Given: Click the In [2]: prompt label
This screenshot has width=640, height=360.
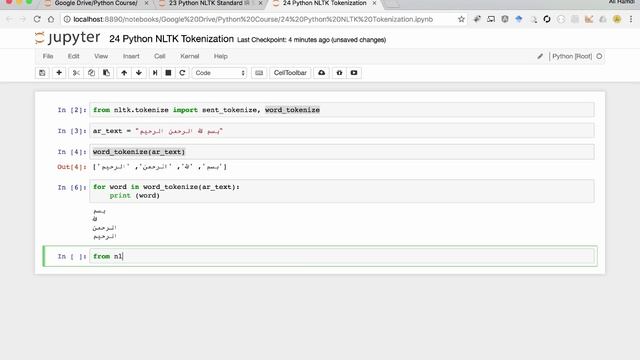Looking at the screenshot, I should tap(72, 110).
